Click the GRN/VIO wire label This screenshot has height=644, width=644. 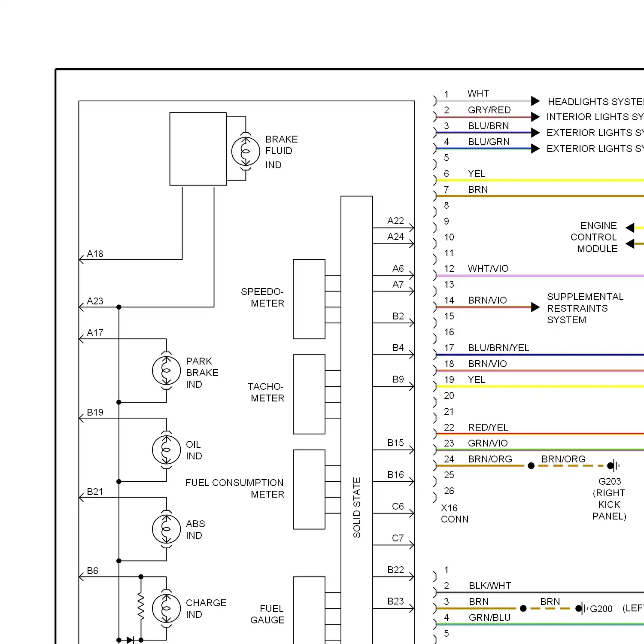(x=488, y=443)
